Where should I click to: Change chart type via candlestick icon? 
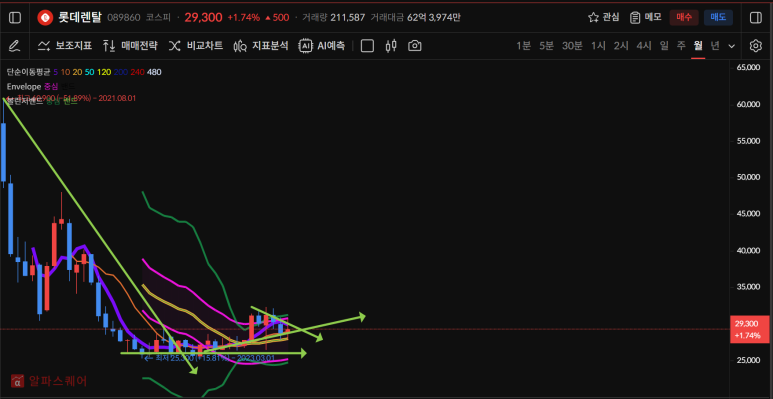pyautogui.click(x=391, y=46)
